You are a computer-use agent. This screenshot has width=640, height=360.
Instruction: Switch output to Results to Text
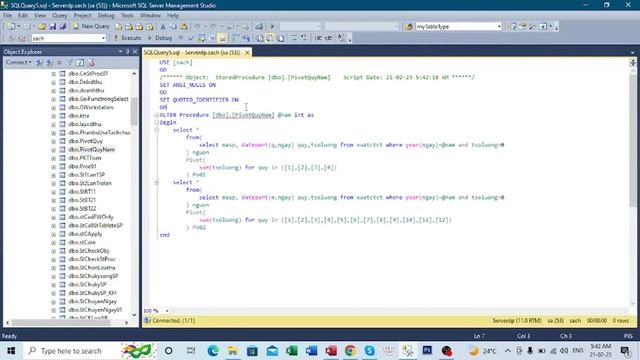pos(260,38)
